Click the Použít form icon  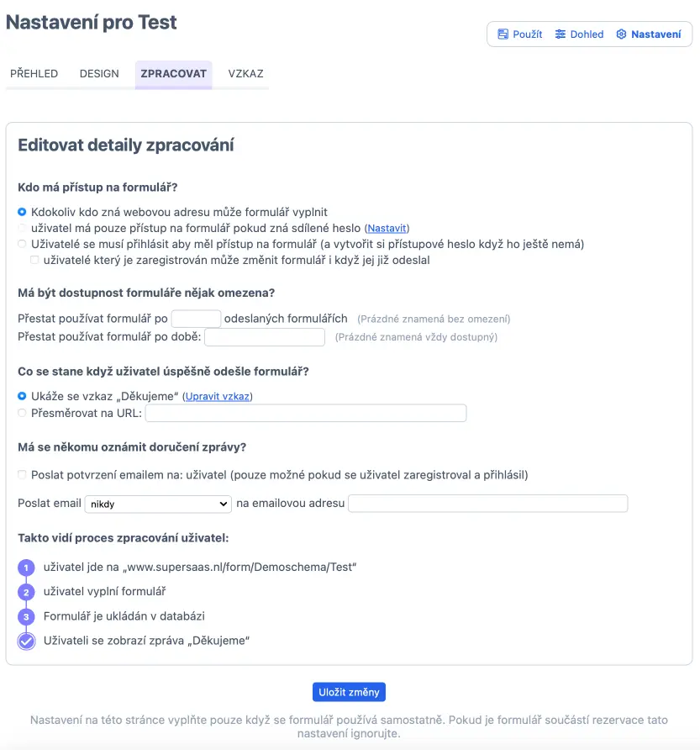503,34
